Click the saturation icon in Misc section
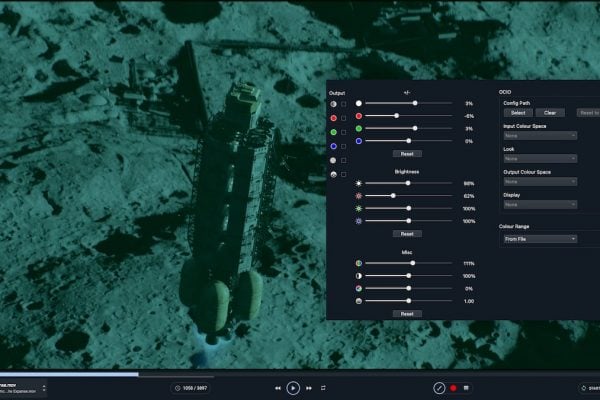 pyautogui.click(x=359, y=263)
